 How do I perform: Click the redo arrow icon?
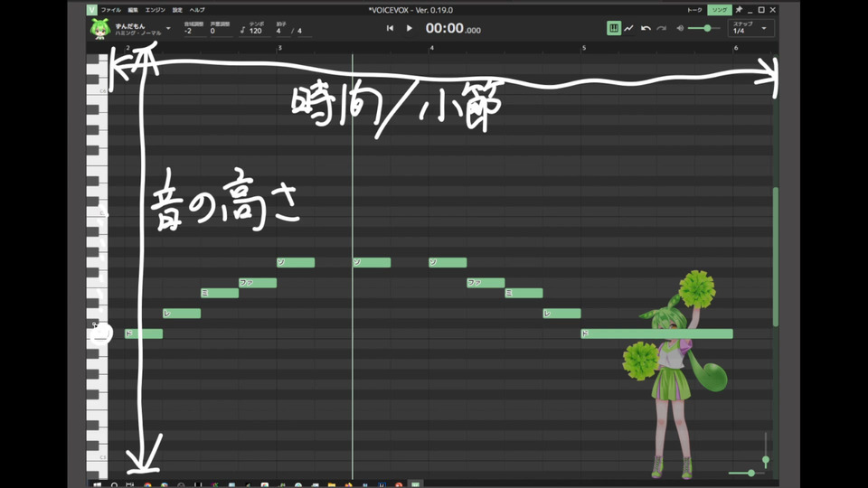pos(662,28)
